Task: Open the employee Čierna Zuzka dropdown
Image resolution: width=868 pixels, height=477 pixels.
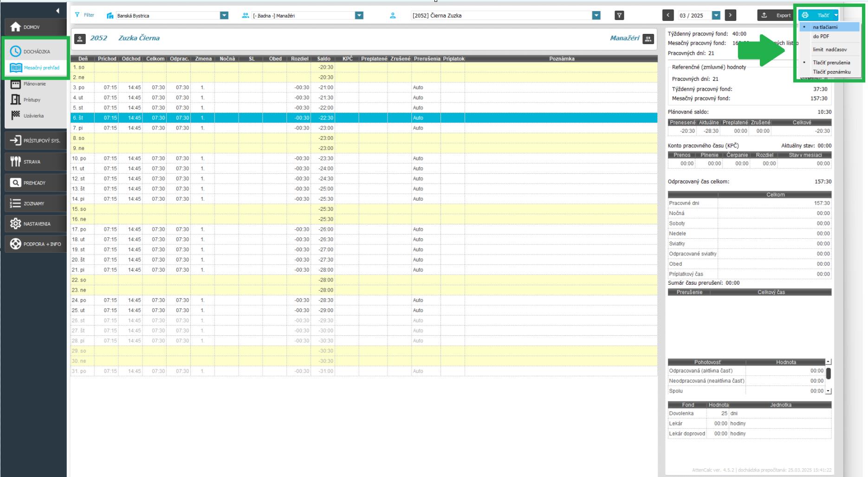Action: pos(596,15)
